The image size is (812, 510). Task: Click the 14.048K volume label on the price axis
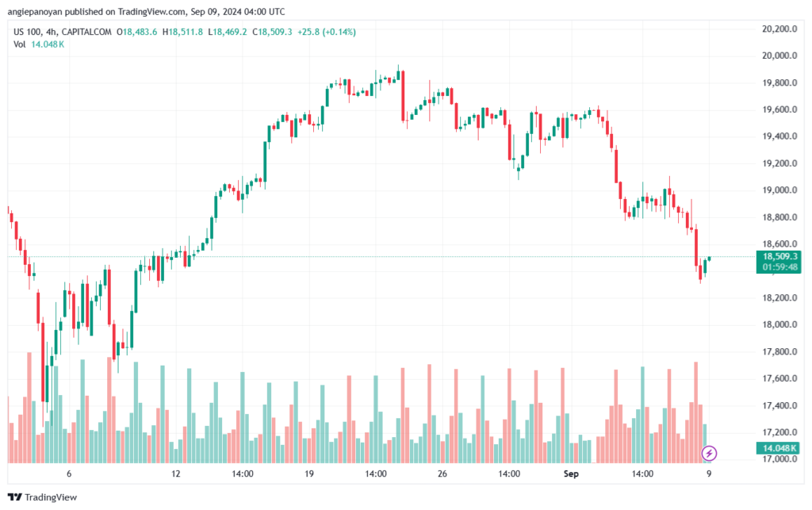pos(780,449)
